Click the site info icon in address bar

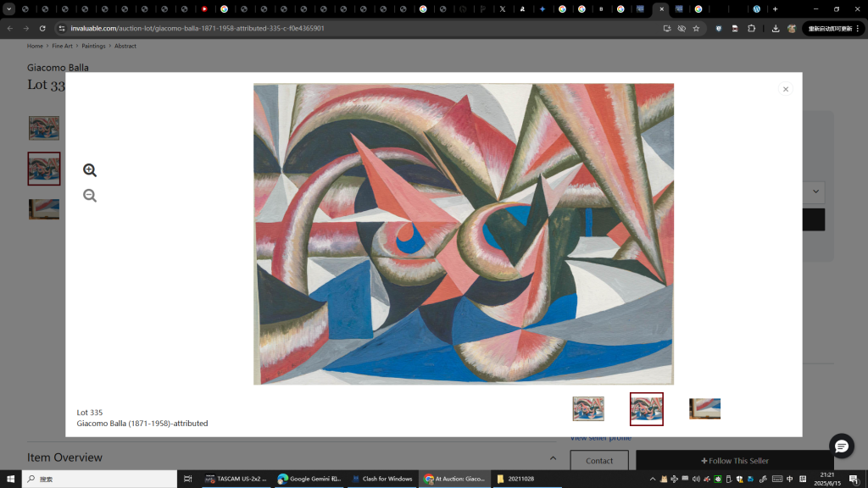point(62,28)
